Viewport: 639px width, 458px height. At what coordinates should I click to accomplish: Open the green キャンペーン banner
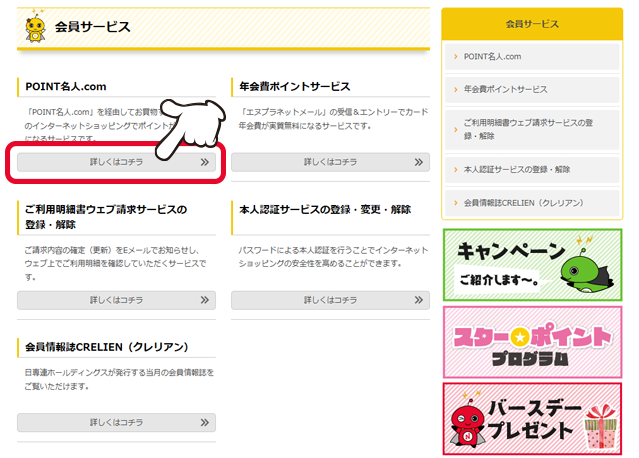532,265
